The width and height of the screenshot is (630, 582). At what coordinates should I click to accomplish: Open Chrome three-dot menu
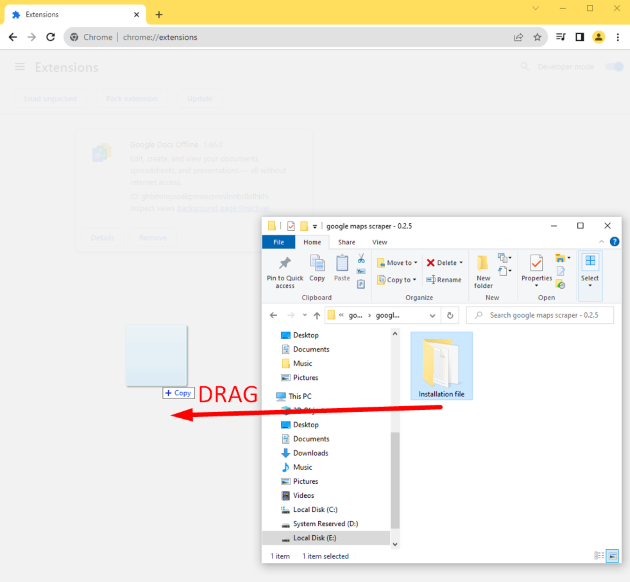[x=618, y=37]
